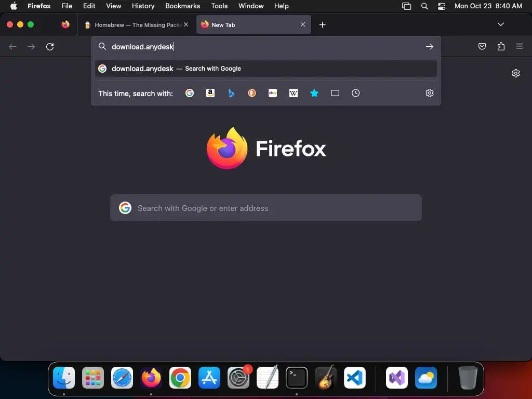Personalize New Tab gear icon
The image size is (532, 399).
(x=516, y=73)
